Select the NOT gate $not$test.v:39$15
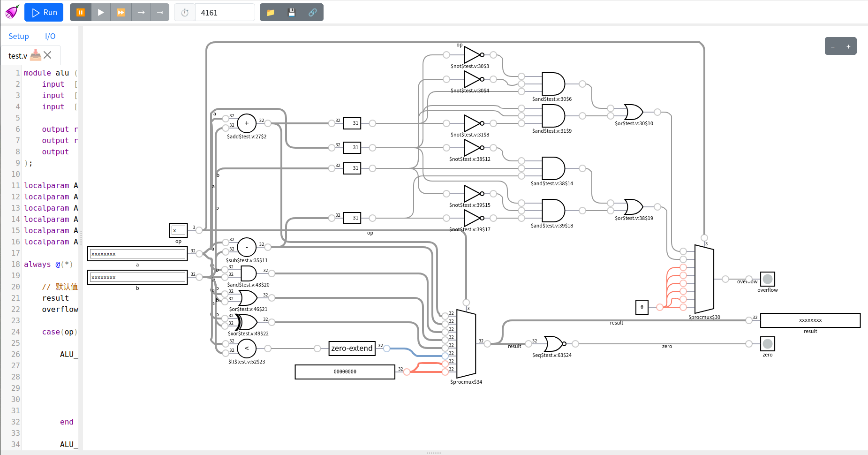868x455 pixels. [x=474, y=194]
